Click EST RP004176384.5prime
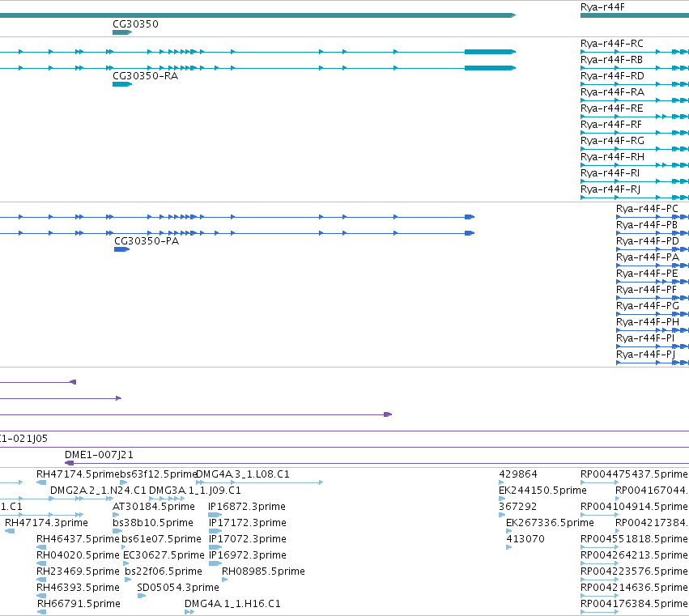Image resolution: width=689 pixels, height=616 pixels. (634, 604)
